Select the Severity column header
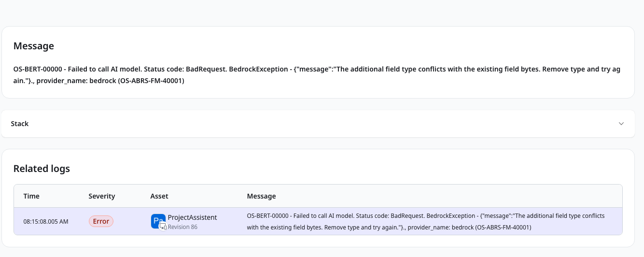Image resolution: width=644 pixels, height=257 pixels. [102, 196]
